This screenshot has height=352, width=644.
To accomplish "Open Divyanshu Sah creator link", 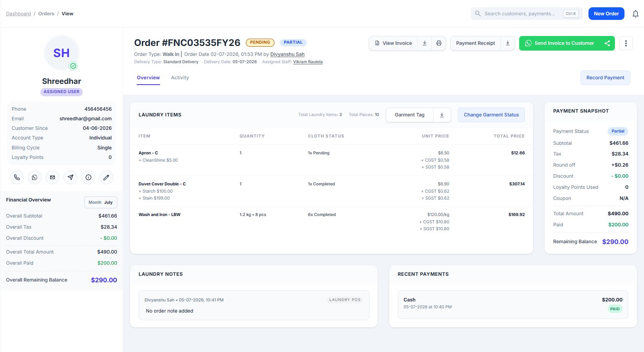I will click(x=287, y=54).
